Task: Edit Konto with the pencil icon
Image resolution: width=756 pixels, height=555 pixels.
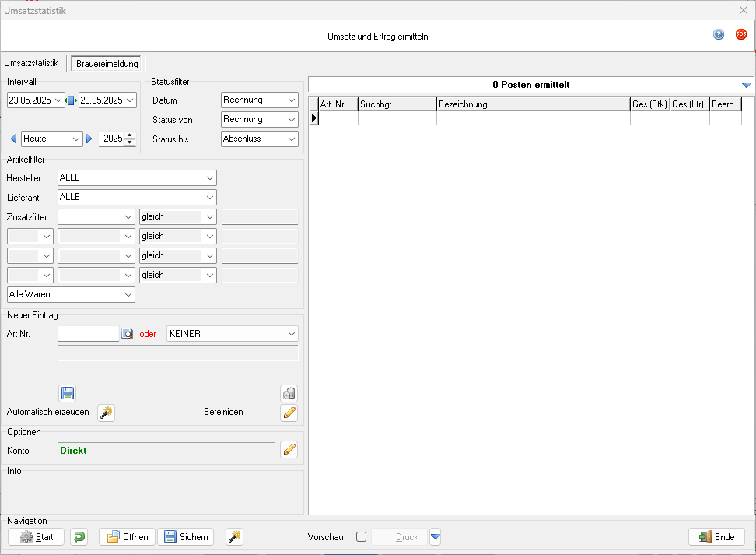Action: click(x=289, y=449)
